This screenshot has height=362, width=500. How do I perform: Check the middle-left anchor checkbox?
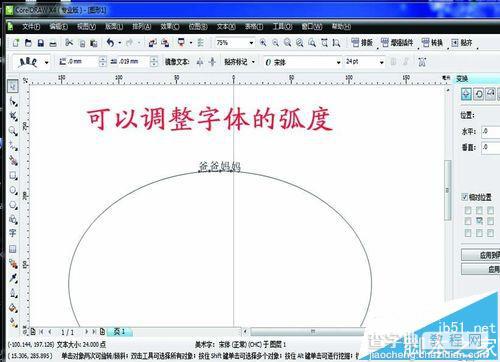[x=468, y=221]
